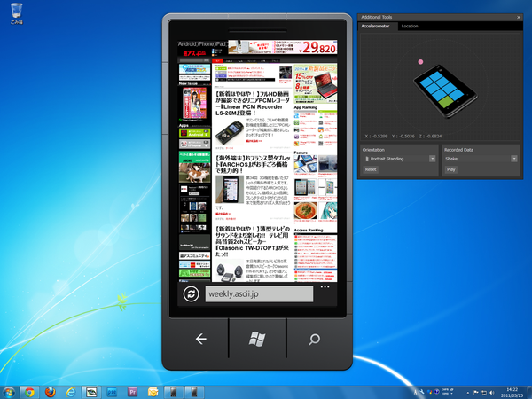Click the 29,820 yen banner ad
Image resolution: width=532 pixels, height=399 pixels.
283,47
